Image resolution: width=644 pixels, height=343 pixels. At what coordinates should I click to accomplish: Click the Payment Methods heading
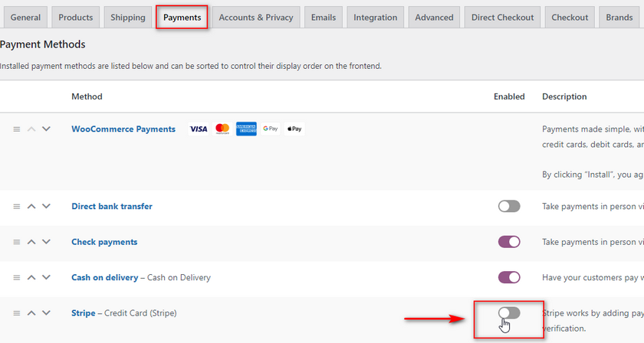pos(43,44)
